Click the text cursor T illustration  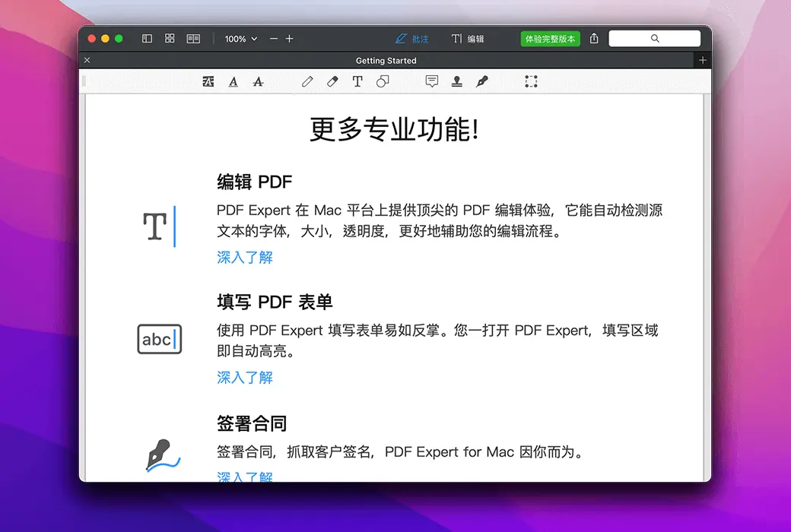tap(159, 226)
